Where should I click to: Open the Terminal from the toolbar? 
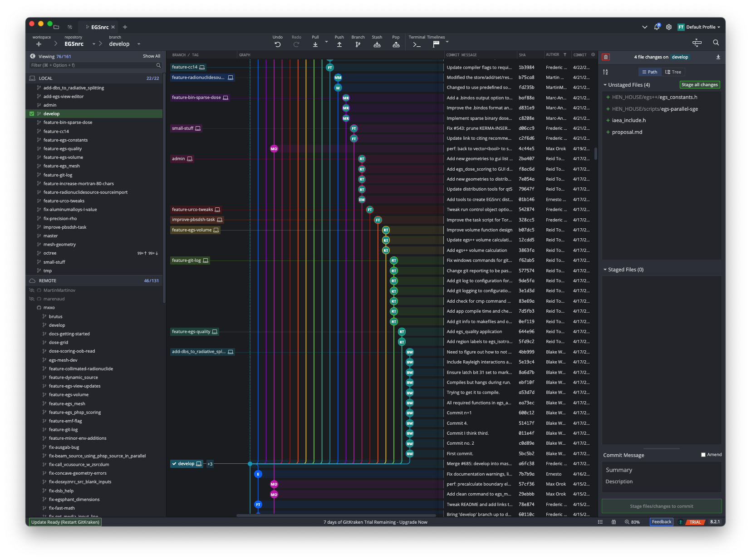click(417, 44)
